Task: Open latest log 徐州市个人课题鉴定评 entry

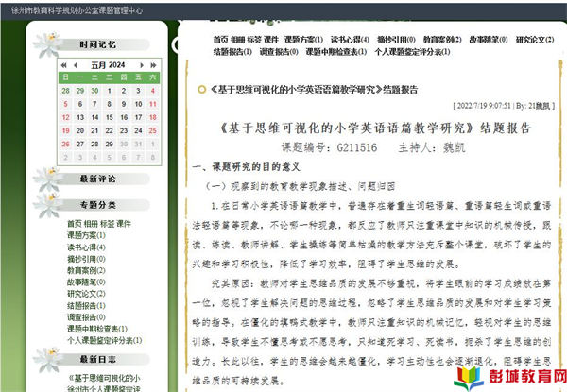Action: click(x=104, y=388)
